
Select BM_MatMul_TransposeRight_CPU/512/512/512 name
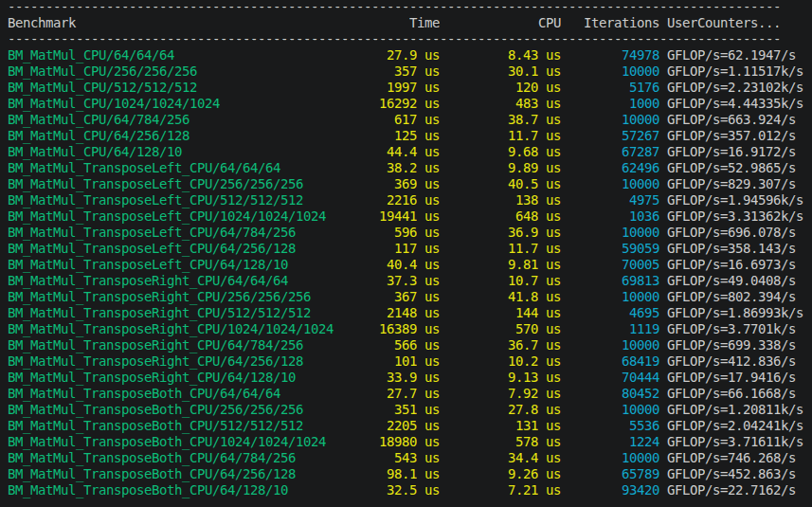point(159,313)
